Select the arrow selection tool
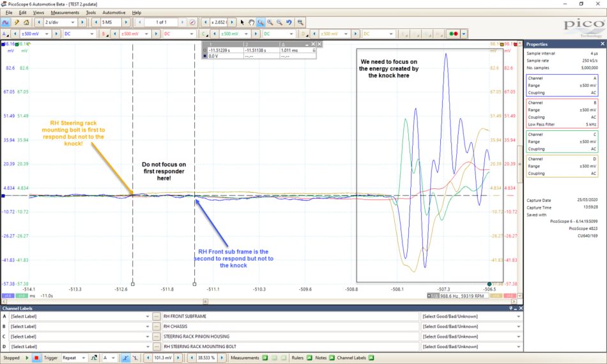The height and width of the screenshot is (364, 607). (242, 22)
